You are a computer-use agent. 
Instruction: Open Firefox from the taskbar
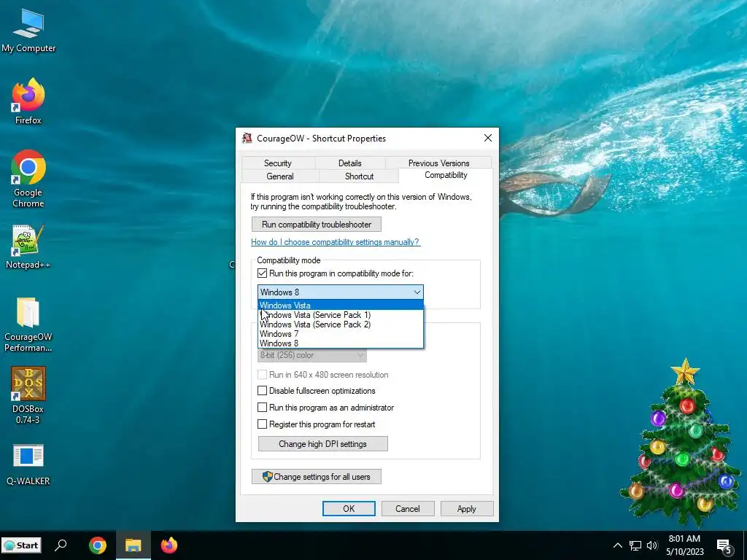click(169, 545)
